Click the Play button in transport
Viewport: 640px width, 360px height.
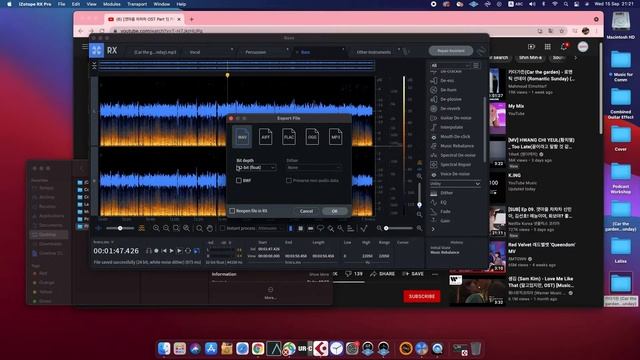pos(172,251)
